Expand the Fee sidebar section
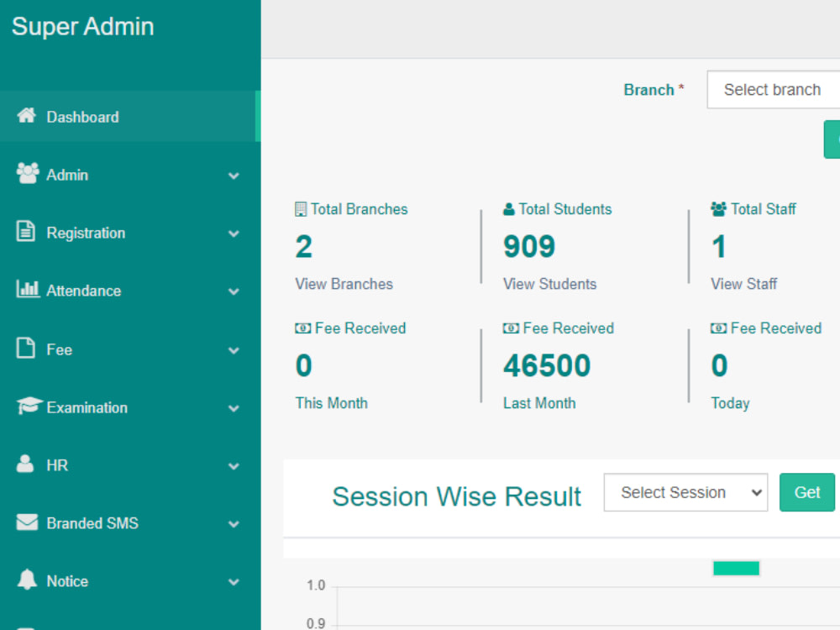Image resolution: width=840 pixels, height=630 pixels. click(x=234, y=349)
